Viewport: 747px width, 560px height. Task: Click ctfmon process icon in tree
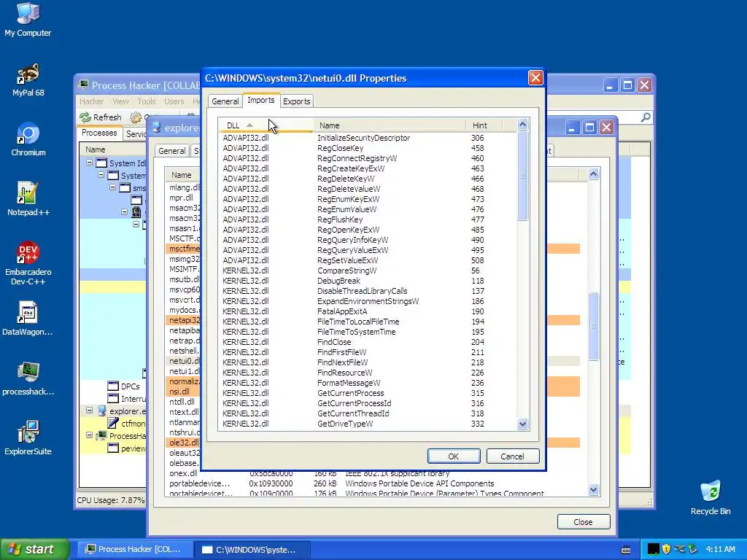[x=113, y=424]
